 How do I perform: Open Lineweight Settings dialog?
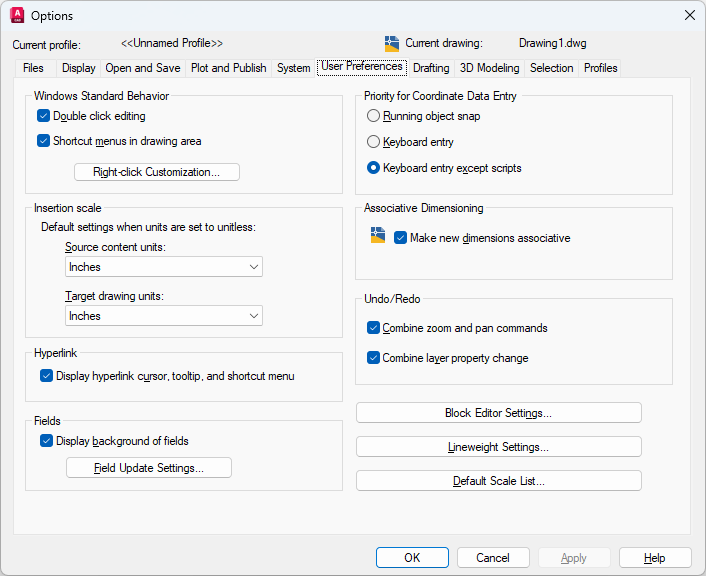(x=498, y=447)
